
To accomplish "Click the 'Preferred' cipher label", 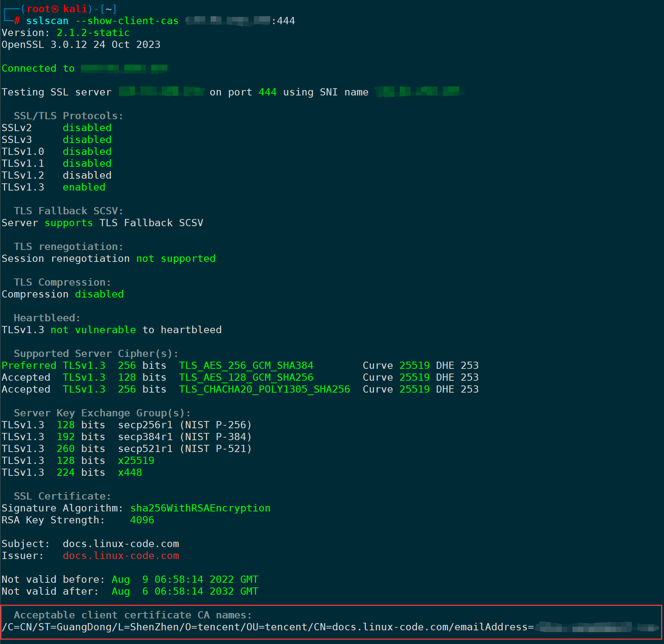I will (29, 366).
